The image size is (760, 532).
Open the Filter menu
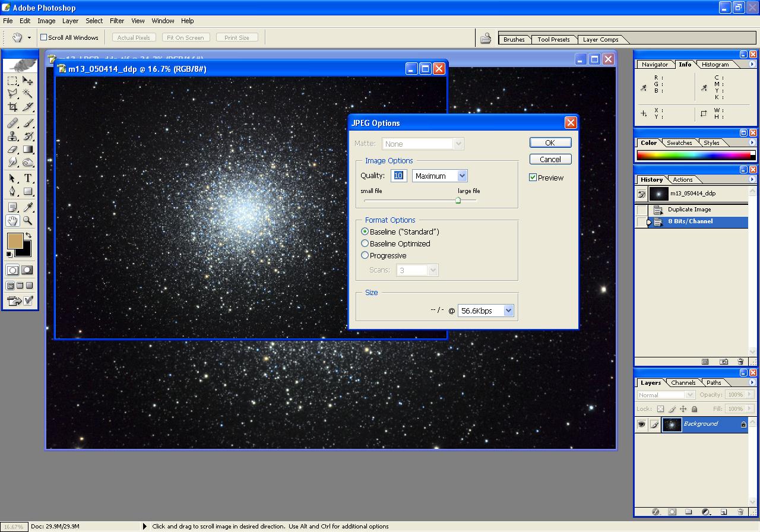(x=117, y=21)
